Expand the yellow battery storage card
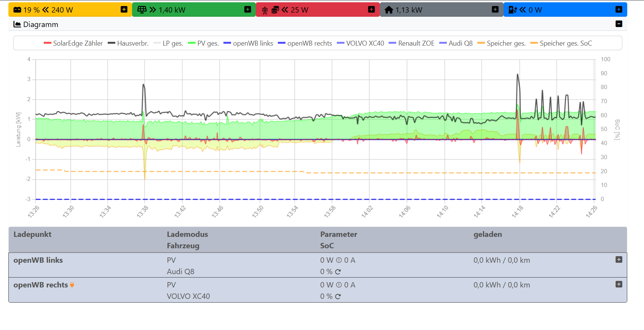Viewport: 644px width, 330px height. tap(124, 10)
